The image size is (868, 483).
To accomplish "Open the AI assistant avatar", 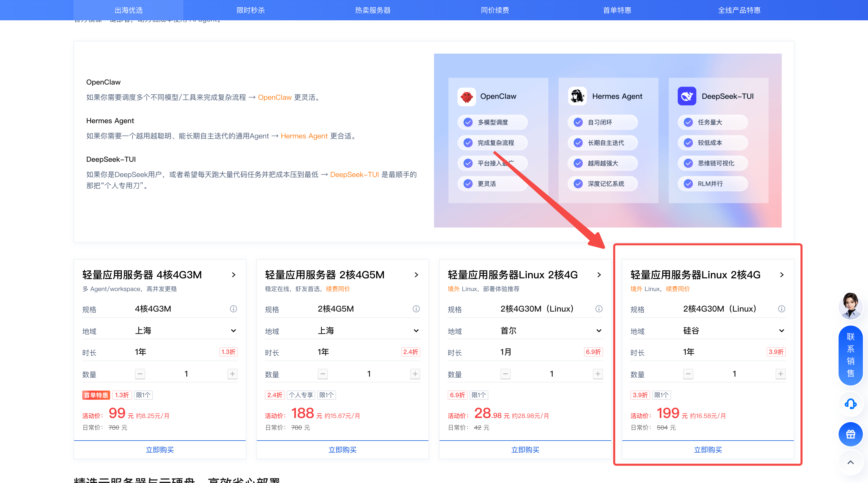I will click(850, 305).
